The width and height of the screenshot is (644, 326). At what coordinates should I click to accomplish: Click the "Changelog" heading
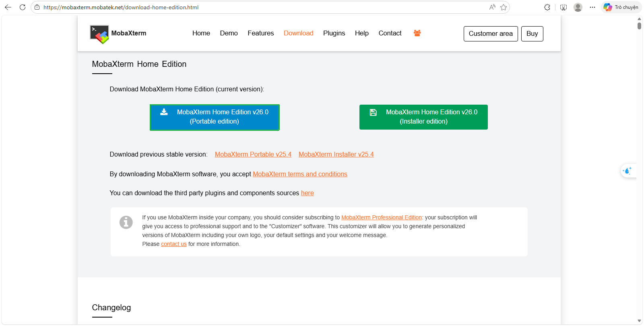click(111, 307)
